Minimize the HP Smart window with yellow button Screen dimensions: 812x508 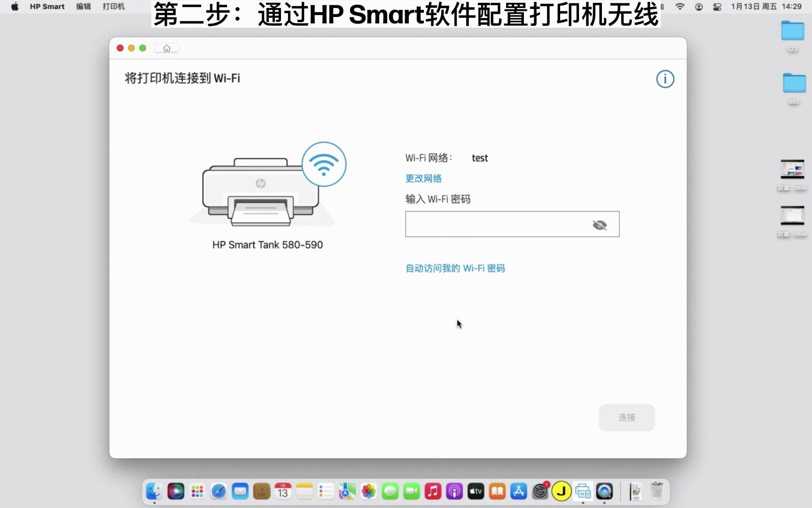[x=132, y=48]
